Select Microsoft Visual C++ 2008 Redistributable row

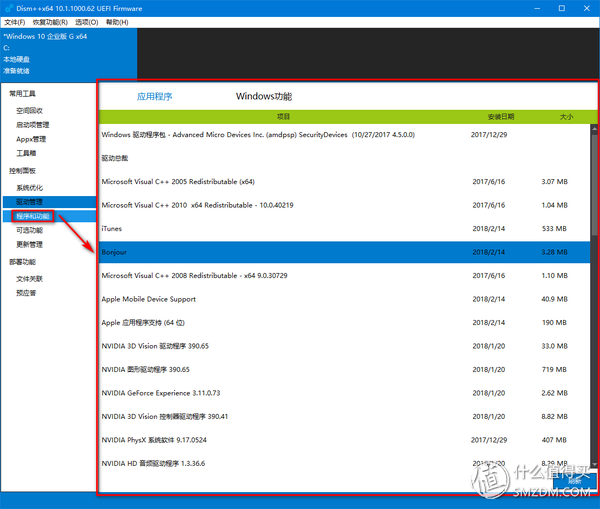344,276
